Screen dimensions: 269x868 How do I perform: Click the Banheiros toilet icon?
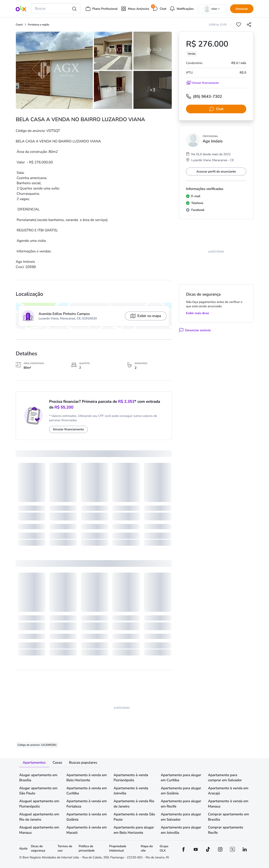pyautogui.click(x=129, y=365)
